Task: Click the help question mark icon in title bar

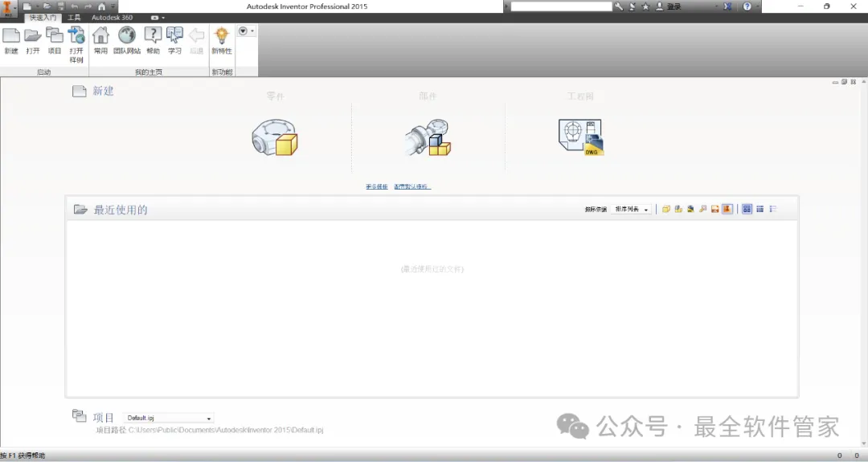Action: point(747,6)
